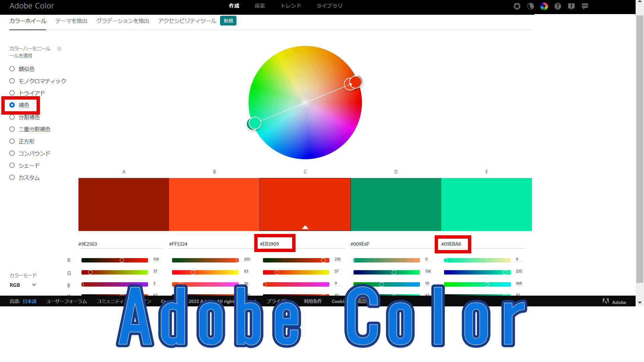
Task: Select the シェード harmony rule
Action: tap(25, 165)
